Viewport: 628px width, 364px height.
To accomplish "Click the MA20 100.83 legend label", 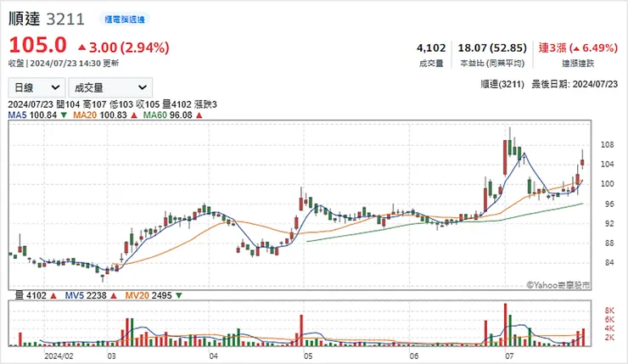I will point(100,115).
